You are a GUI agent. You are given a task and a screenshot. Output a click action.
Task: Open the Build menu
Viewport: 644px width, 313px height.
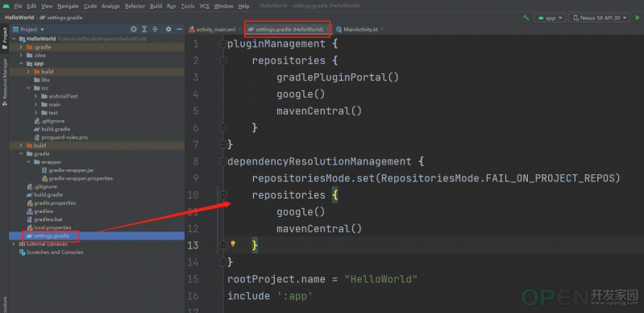click(x=156, y=6)
